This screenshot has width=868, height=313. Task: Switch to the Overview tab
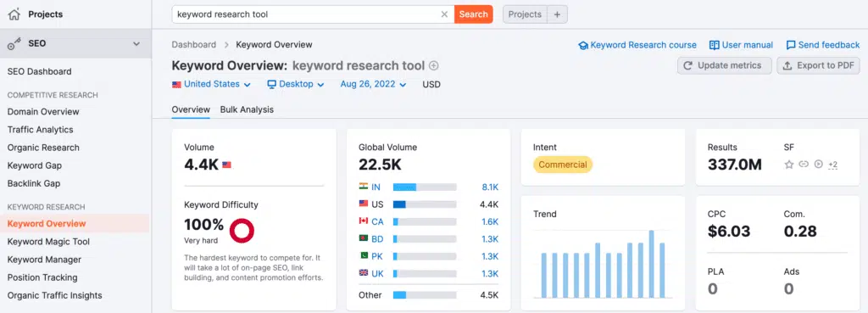pos(191,109)
